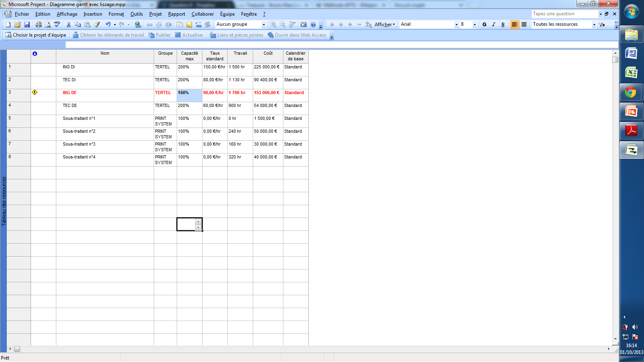Click the AutoFilter funnel icon
Screen dimensions: 644x362
602,25
